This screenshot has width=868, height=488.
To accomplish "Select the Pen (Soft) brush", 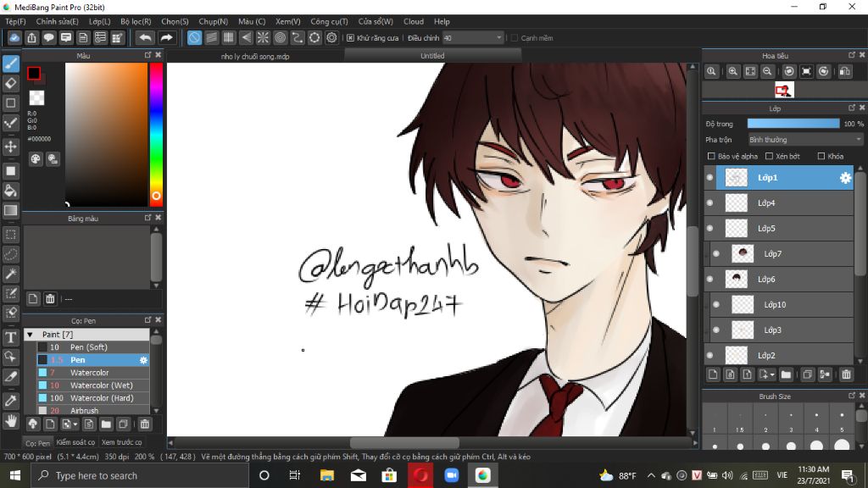I will [93, 347].
